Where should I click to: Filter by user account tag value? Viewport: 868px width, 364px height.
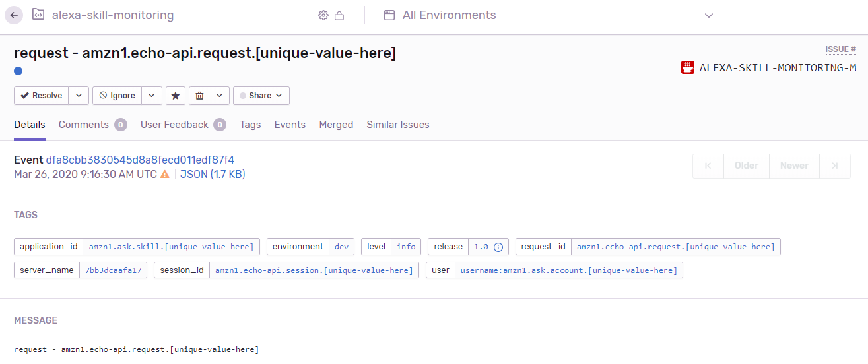[569, 270]
